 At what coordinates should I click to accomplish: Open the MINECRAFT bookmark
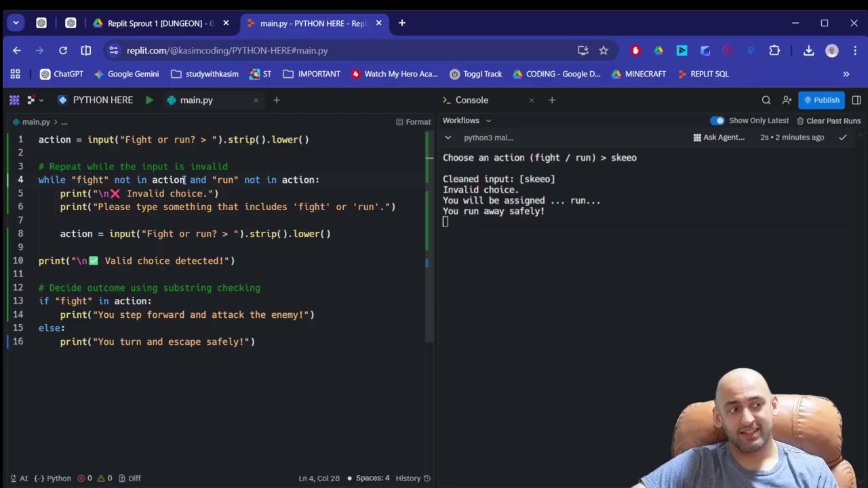[638, 74]
